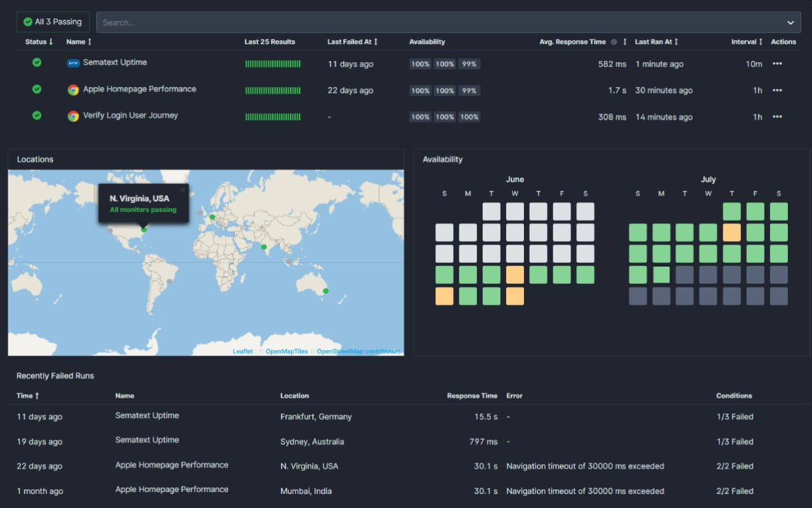812x508 pixels.
Task: Click the 1.7 s average response time
Action: (617, 90)
